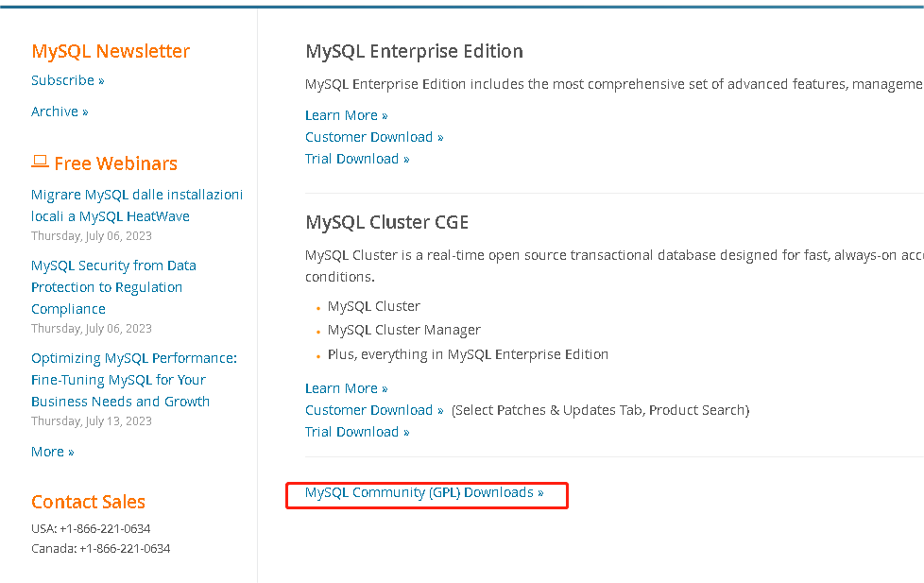Image resolution: width=924 pixels, height=583 pixels.
Task: Open the Optimizing MySQL Performance webinar
Action: click(133, 379)
